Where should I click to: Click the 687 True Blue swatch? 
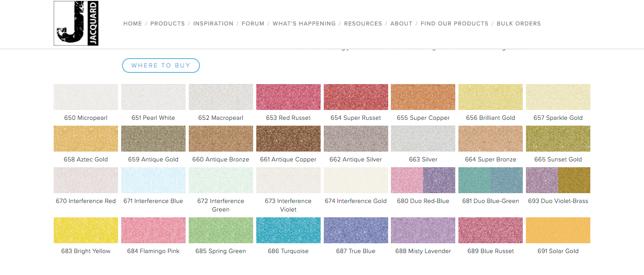pyautogui.click(x=356, y=230)
